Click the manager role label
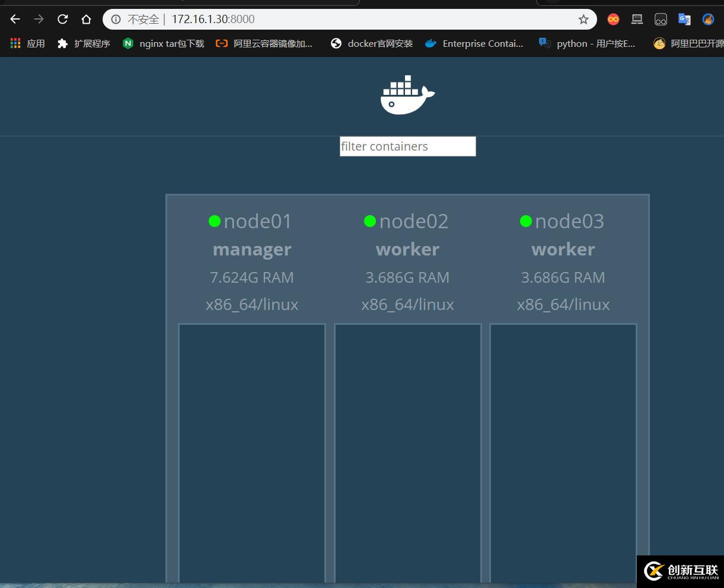Image resolution: width=724 pixels, height=588 pixels. [252, 250]
